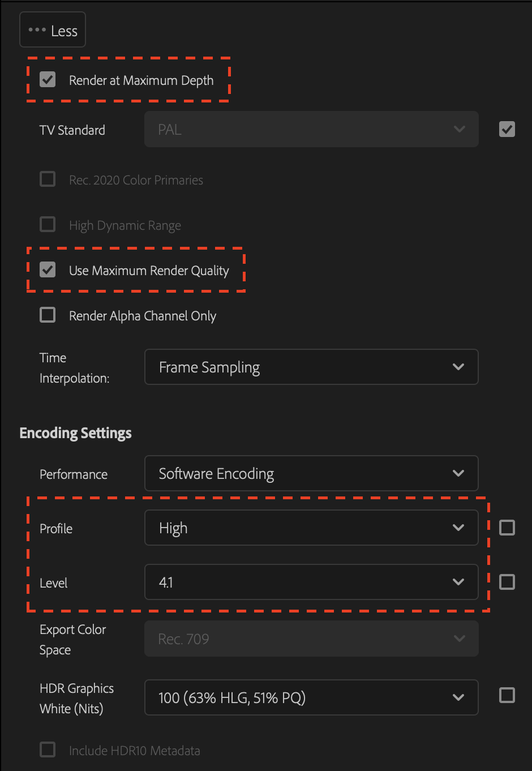Collapse extra options with the Less button
The width and height of the screenshot is (532, 771).
coord(53,29)
